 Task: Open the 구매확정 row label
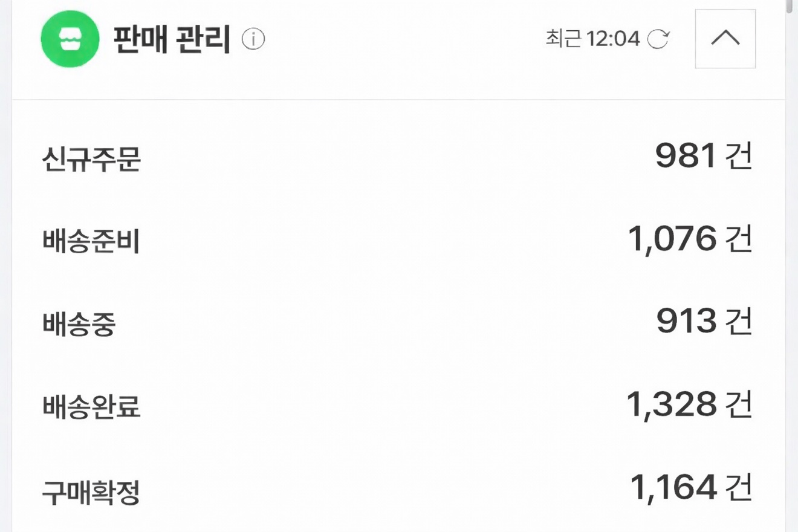click(91, 493)
